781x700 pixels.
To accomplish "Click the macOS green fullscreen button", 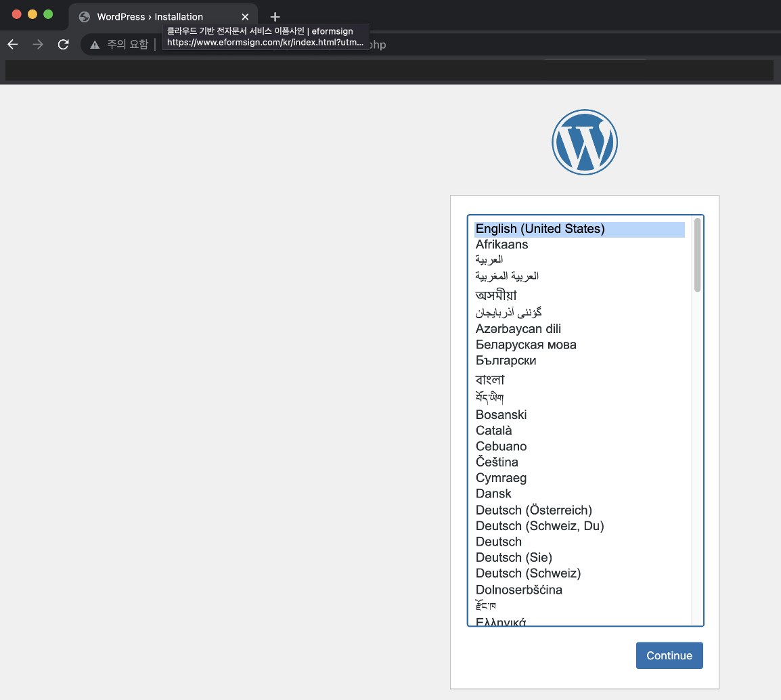I will (x=48, y=14).
